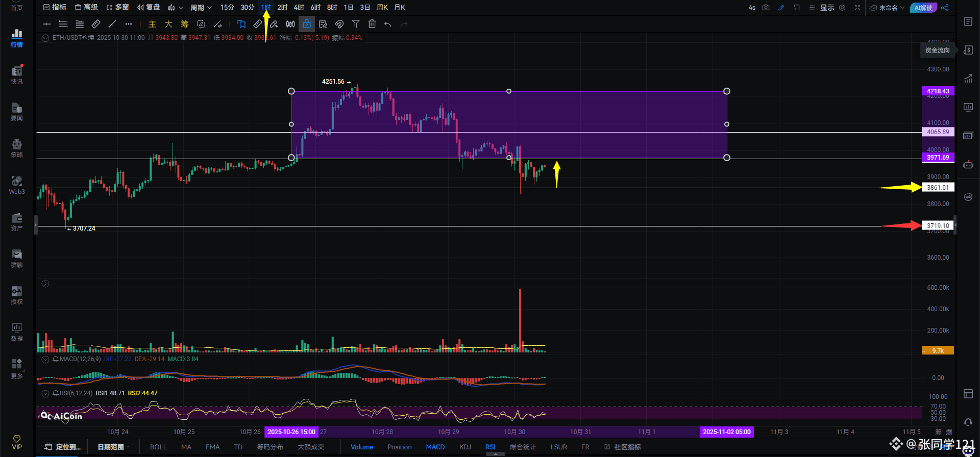Open chart settings hexagon icon
The width and height of the screenshot is (980, 457).
tap(842, 8)
